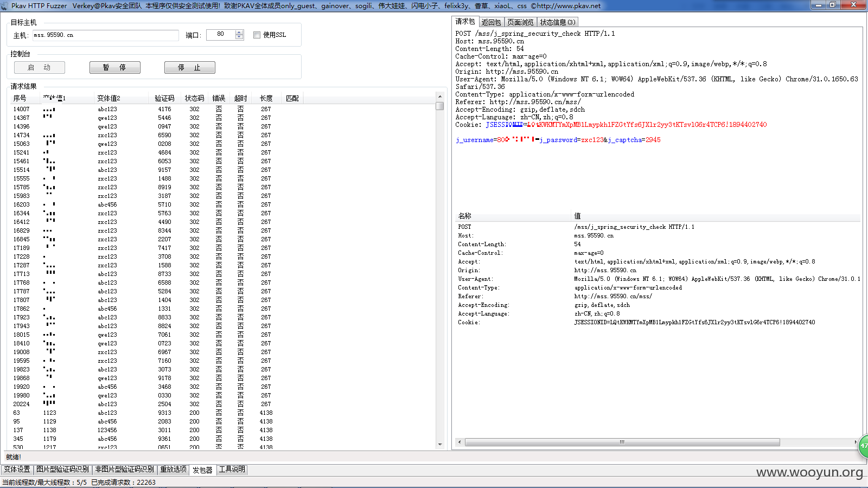This screenshot has width=868, height=488.
Task: Click the 就绪! status message
Action: (x=14, y=457)
